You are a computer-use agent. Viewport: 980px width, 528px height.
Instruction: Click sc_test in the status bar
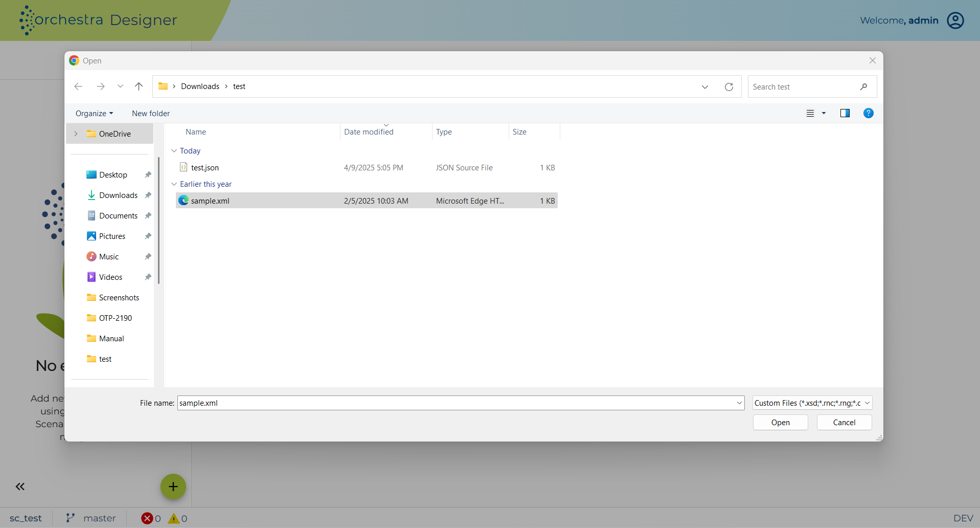point(26,518)
